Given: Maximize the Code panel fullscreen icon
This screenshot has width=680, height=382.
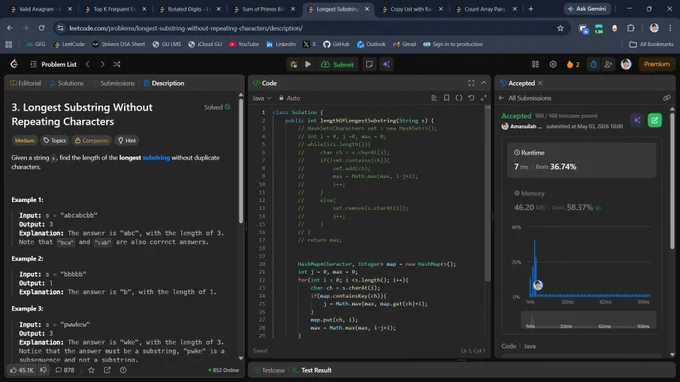Looking at the screenshot, I should (x=471, y=83).
